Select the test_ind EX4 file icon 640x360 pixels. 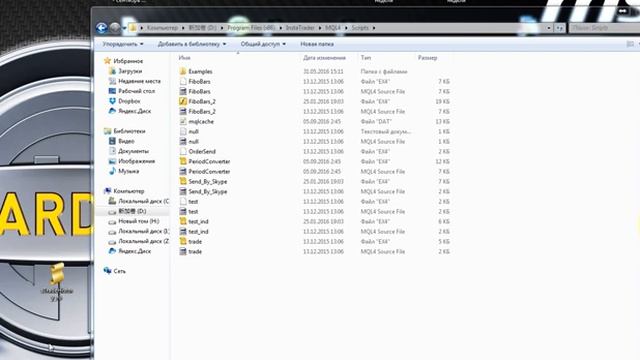pyautogui.click(x=183, y=221)
